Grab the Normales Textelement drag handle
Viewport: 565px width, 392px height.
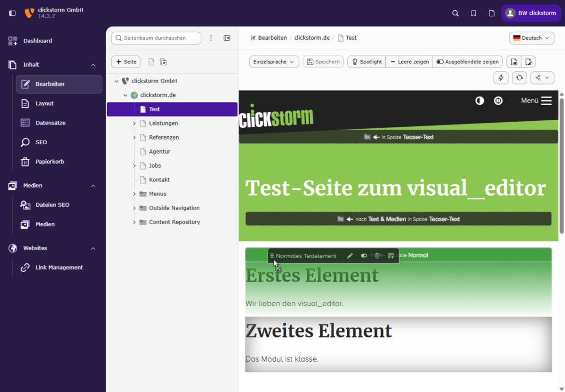(x=272, y=256)
